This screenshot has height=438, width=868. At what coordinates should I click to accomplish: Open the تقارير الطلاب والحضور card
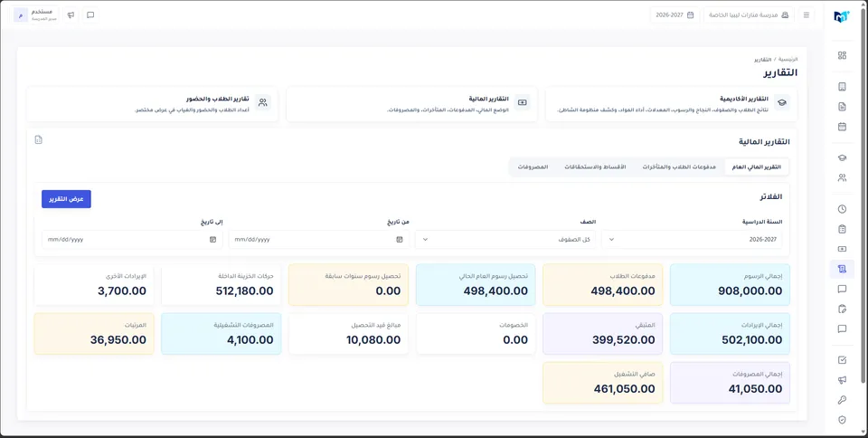click(152, 103)
